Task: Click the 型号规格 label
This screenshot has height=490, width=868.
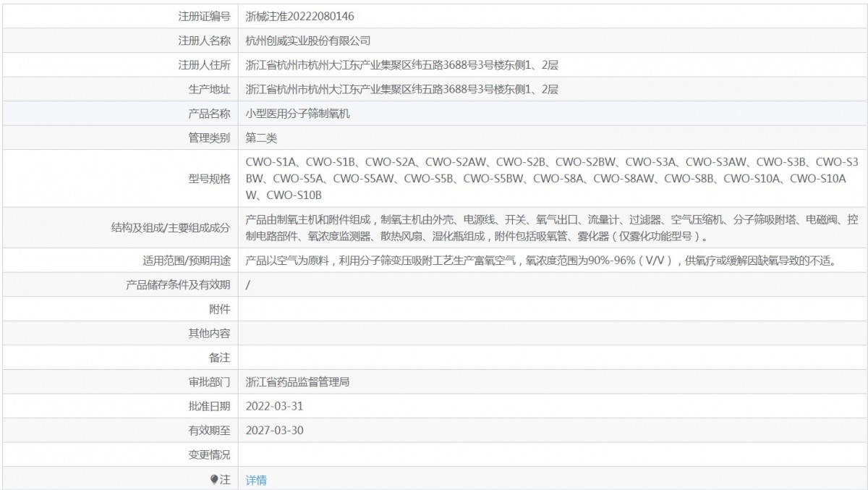Action: click(209, 178)
